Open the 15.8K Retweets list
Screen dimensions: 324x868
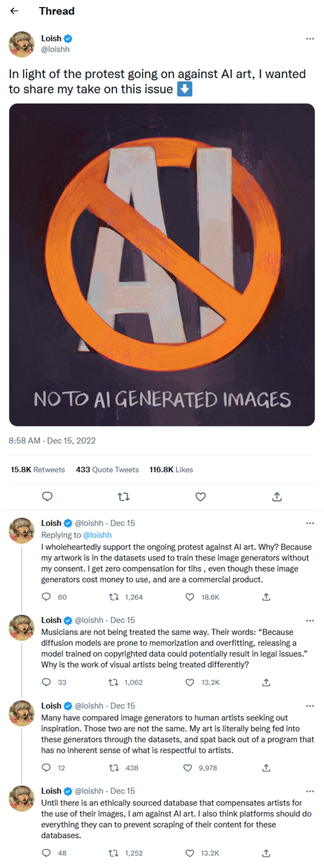(38, 469)
